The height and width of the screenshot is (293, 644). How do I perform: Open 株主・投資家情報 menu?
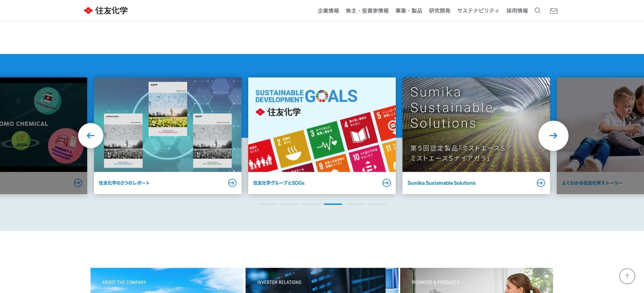point(367,11)
